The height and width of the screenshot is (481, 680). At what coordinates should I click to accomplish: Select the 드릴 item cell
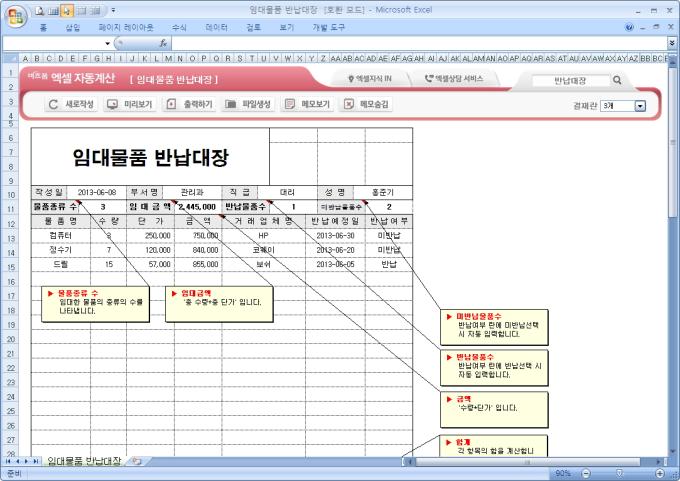(61, 264)
